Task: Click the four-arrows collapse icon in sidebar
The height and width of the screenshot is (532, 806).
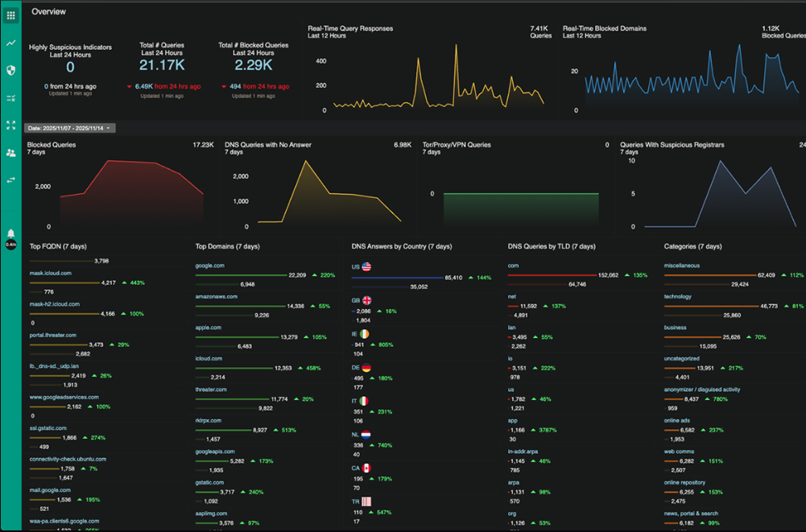Action: point(10,126)
